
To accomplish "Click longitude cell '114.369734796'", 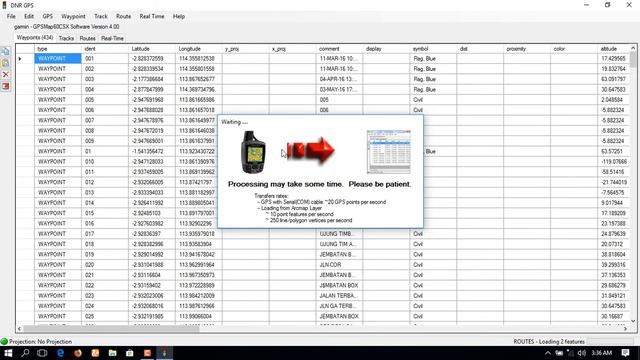I will [x=199, y=89].
